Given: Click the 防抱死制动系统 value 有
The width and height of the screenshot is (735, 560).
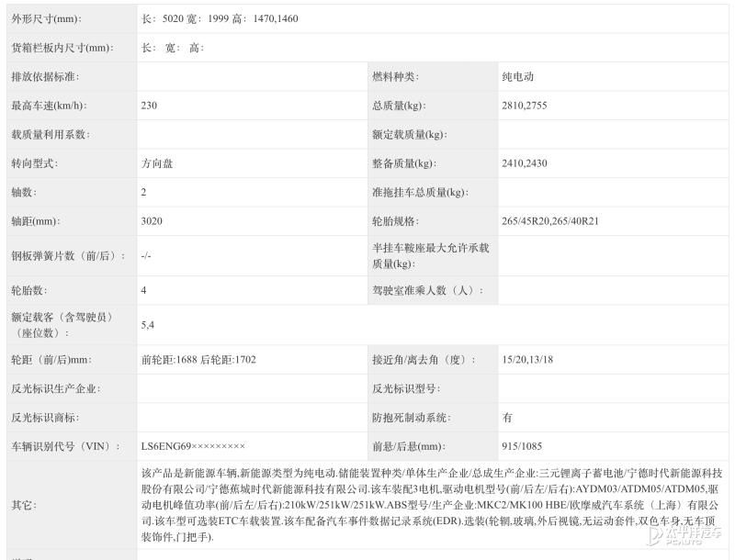Looking at the screenshot, I should coord(508,417).
